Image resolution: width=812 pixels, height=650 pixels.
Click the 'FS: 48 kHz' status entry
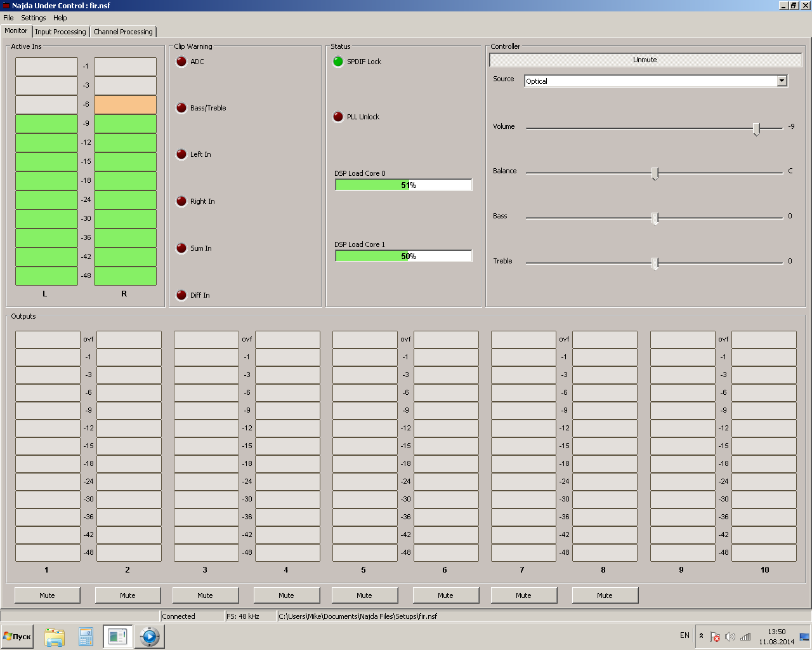251,616
